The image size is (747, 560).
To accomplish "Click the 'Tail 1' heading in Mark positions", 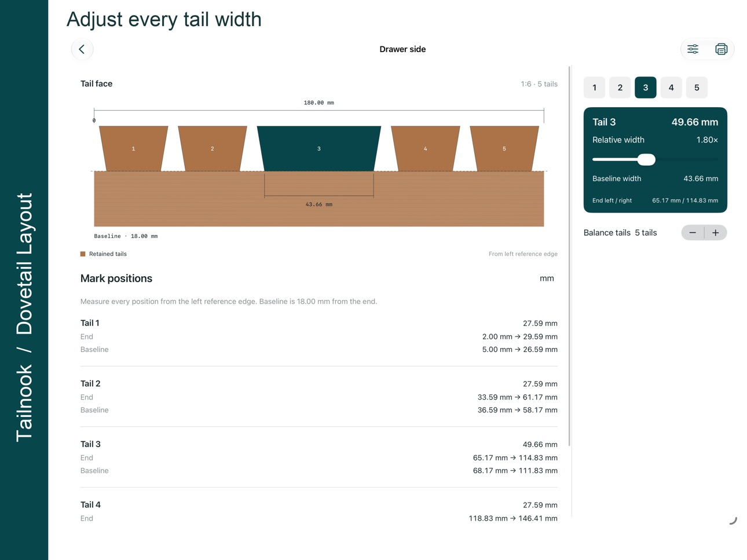I will pos(90,323).
